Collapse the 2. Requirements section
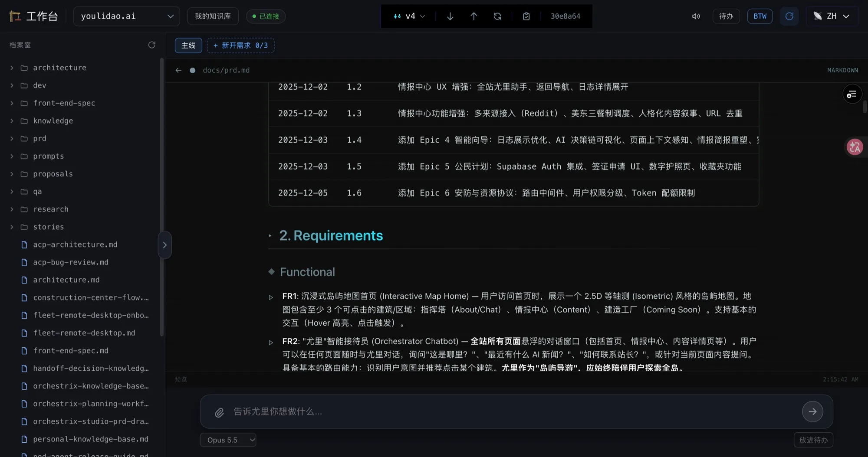 tap(270, 236)
